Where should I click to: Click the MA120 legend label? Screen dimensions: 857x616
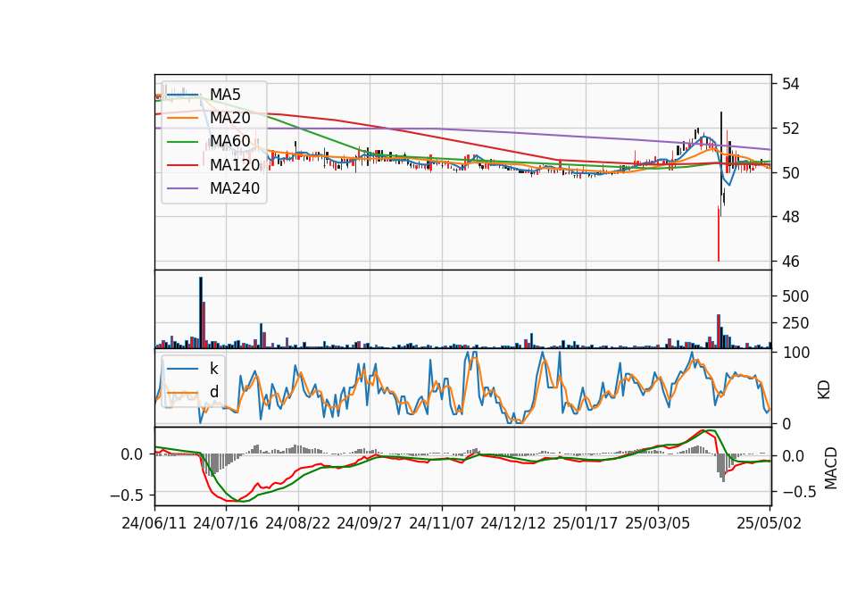click(235, 165)
